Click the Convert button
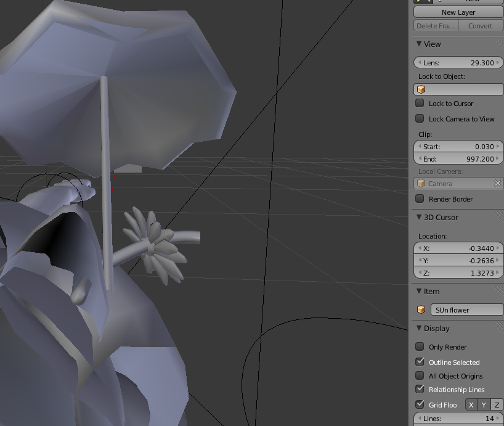This screenshot has width=504, height=426. tap(481, 26)
